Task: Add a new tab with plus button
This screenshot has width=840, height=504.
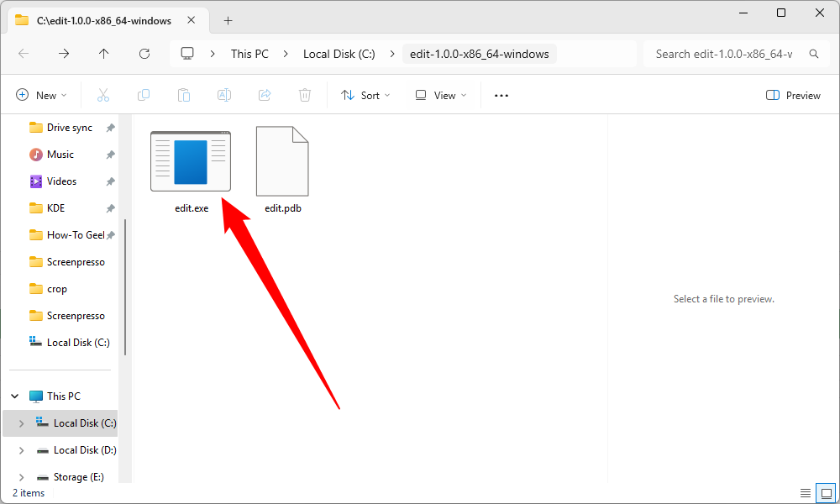Action: pos(228,20)
